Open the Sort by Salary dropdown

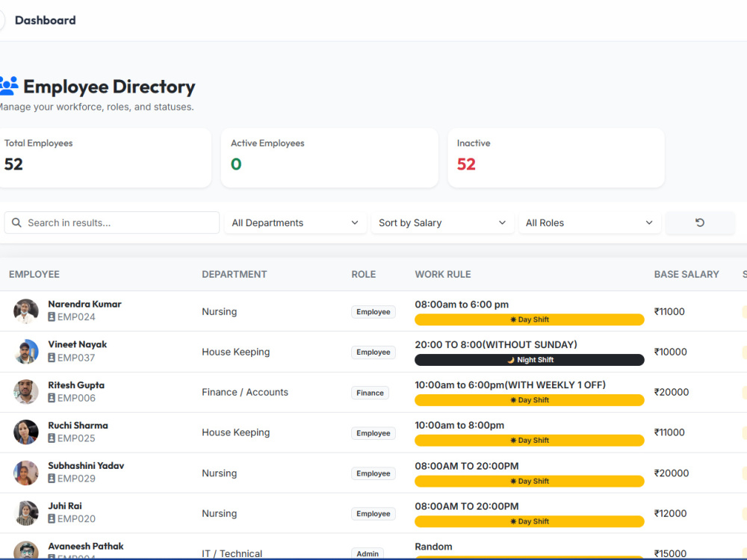point(442,223)
